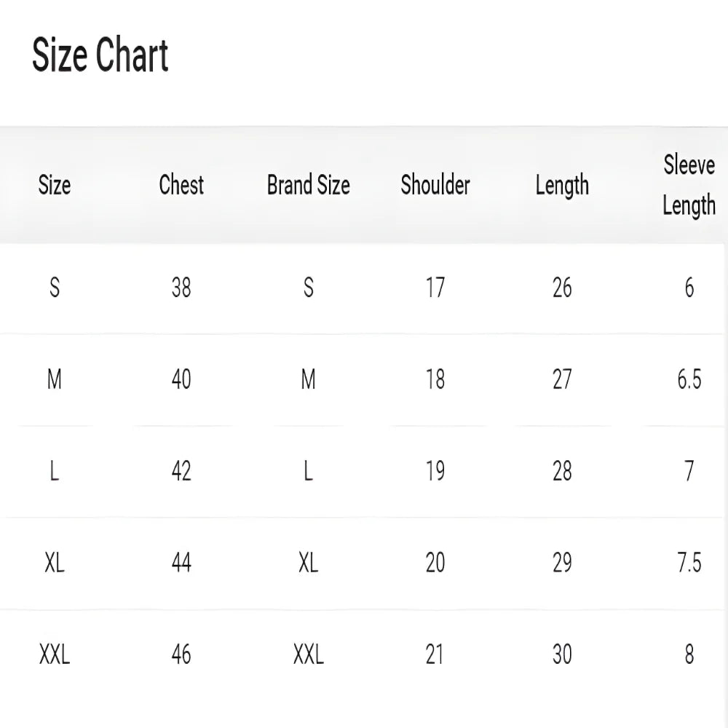Click the Size column header
This screenshot has width=728, height=728.
[55, 185]
